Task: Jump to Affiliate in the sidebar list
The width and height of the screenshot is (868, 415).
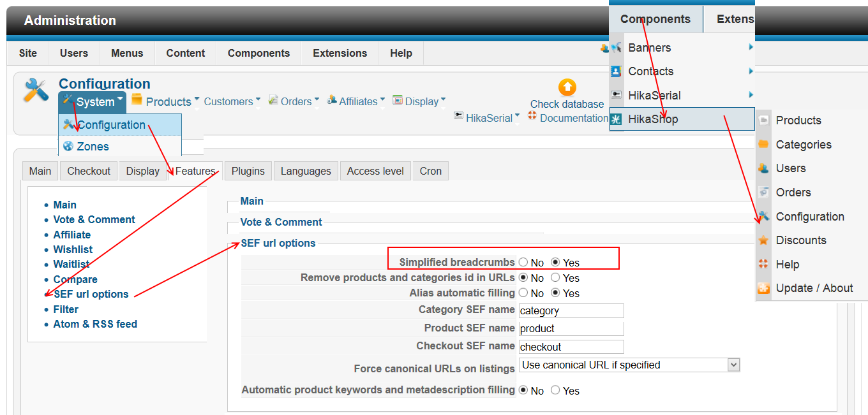Action: [x=72, y=235]
